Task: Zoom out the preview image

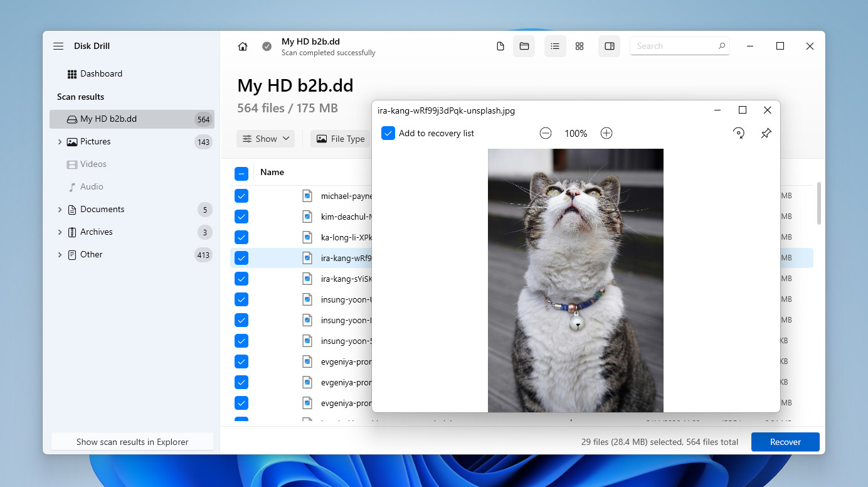Action: click(546, 133)
